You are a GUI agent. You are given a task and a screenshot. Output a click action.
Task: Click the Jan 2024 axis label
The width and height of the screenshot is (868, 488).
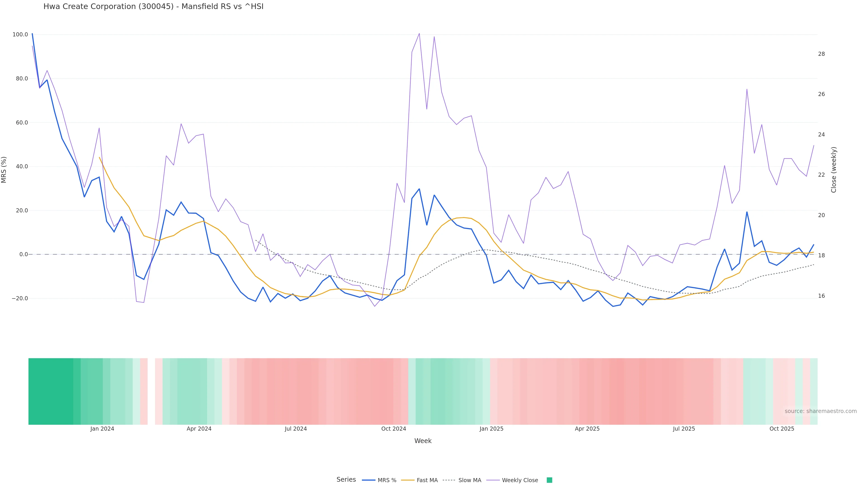click(x=102, y=429)
